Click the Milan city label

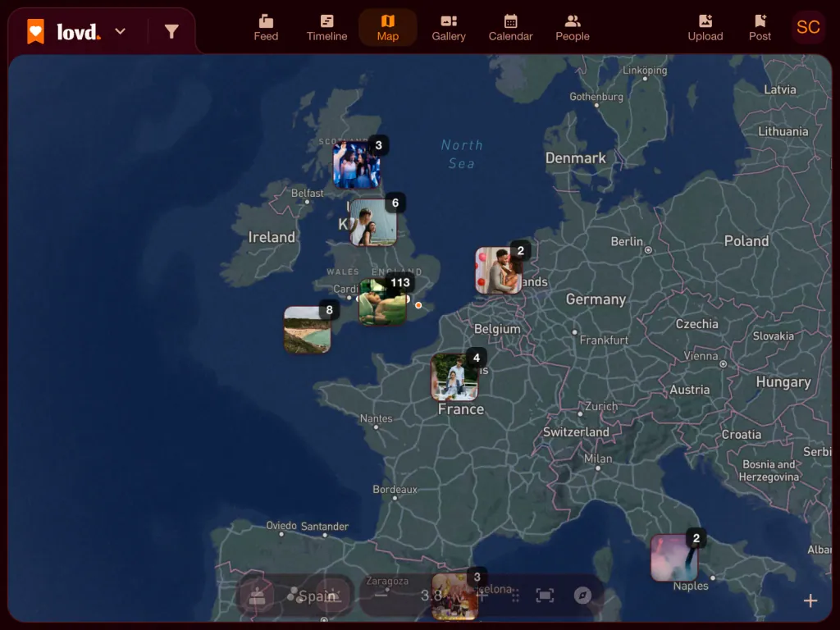[x=598, y=459]
